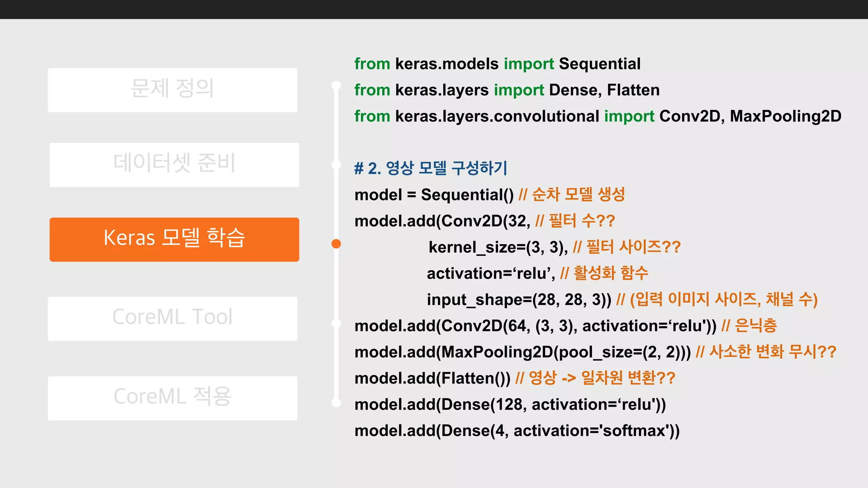868x488 pixels.
Task: Click the timeline dot beside 'from keras.layers import Dense, Flatten'
Action: (336, 86)
